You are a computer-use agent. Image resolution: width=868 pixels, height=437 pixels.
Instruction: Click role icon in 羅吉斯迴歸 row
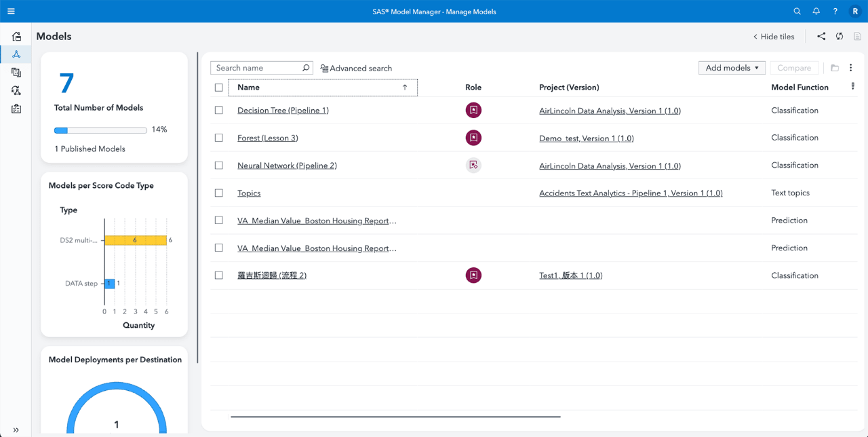pos(473,275)
